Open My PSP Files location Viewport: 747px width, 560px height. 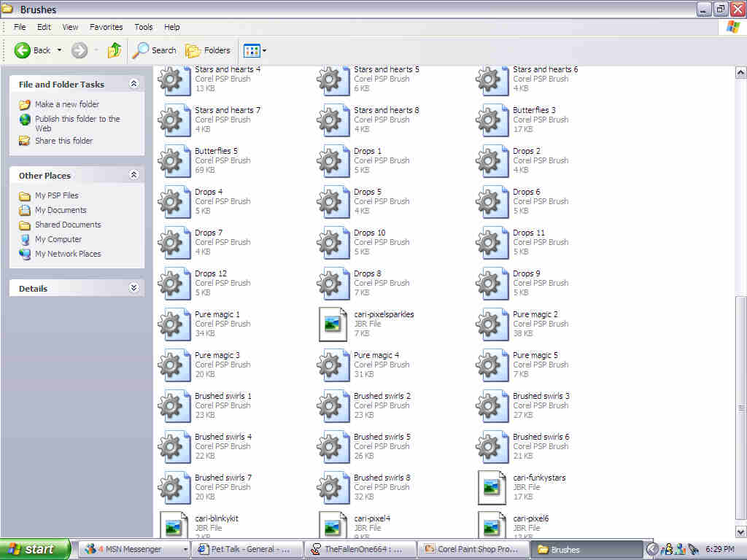56,195
